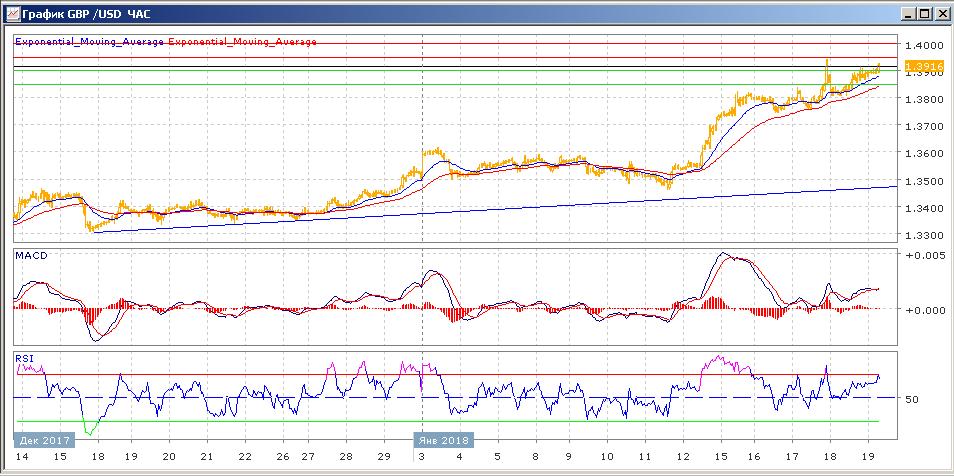Click the 1.4000 price axis label
This screenshot has height=476, width=954.
(924, 45)
